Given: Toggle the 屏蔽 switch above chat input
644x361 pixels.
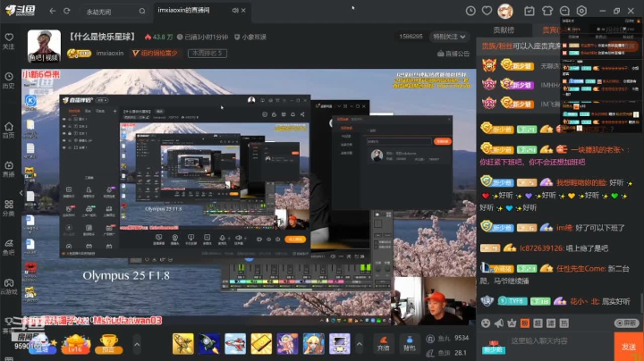Looking at the screenshot, I should coord(627,323).
